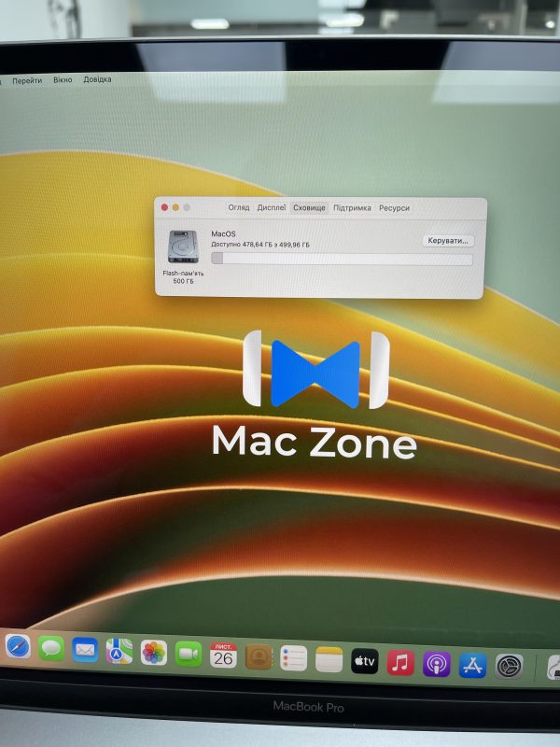Viewport: 560px width, 747px height.
Task: Switch to the Огляд tab
Action: [239, 207]
